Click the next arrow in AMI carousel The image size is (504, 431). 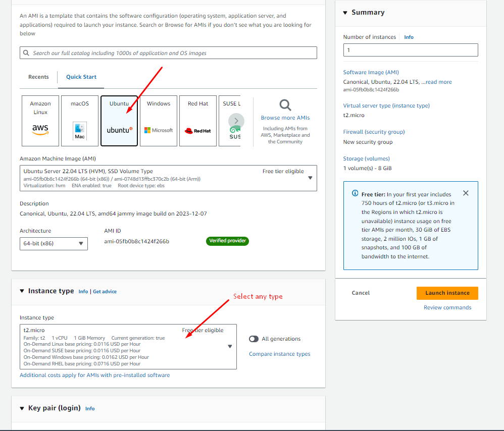point(236,121)
